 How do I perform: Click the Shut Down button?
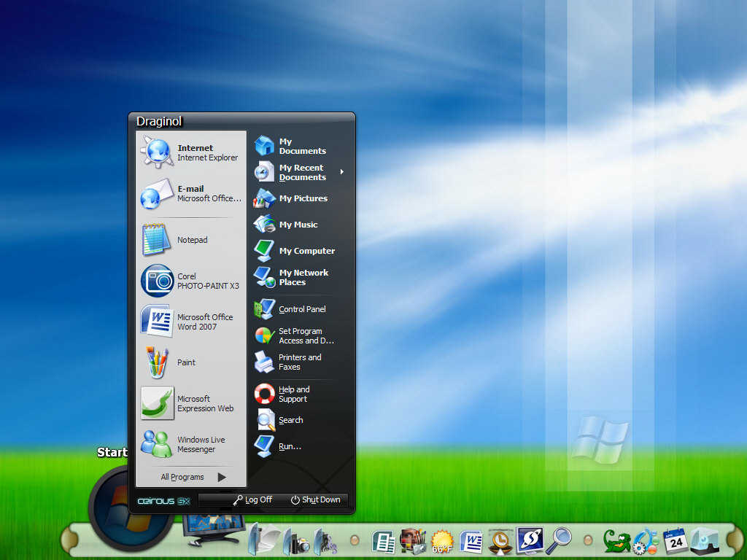coord(316,499)
